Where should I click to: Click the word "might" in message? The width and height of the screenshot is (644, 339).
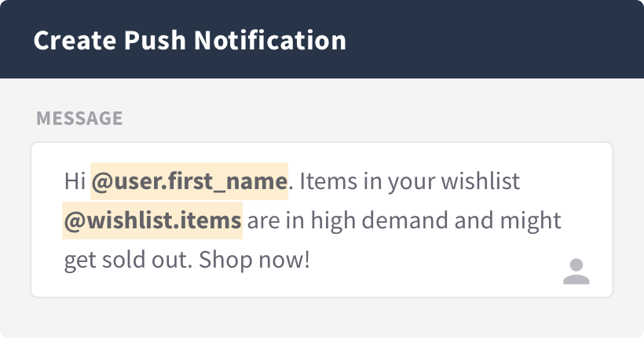coord(530,221)
